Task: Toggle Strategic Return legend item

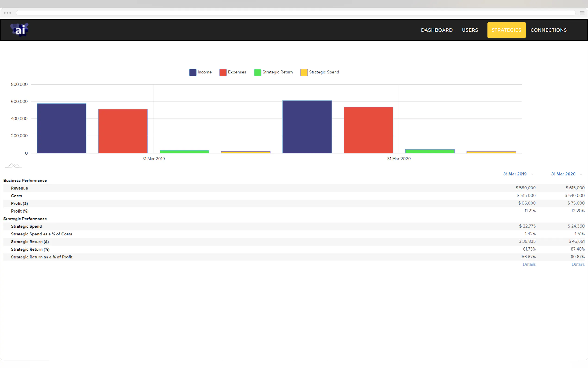Action: [x=273, y=72]
